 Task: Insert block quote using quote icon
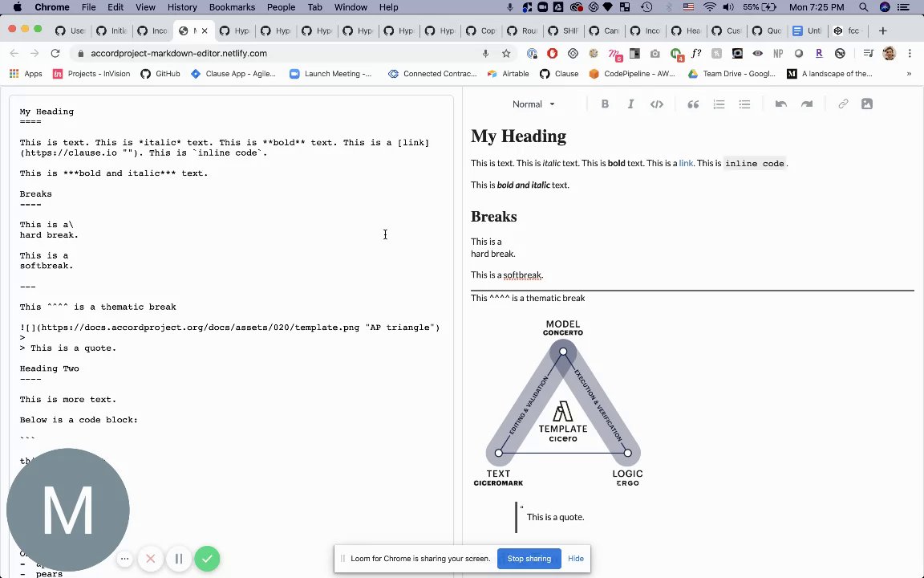[693, 104]
